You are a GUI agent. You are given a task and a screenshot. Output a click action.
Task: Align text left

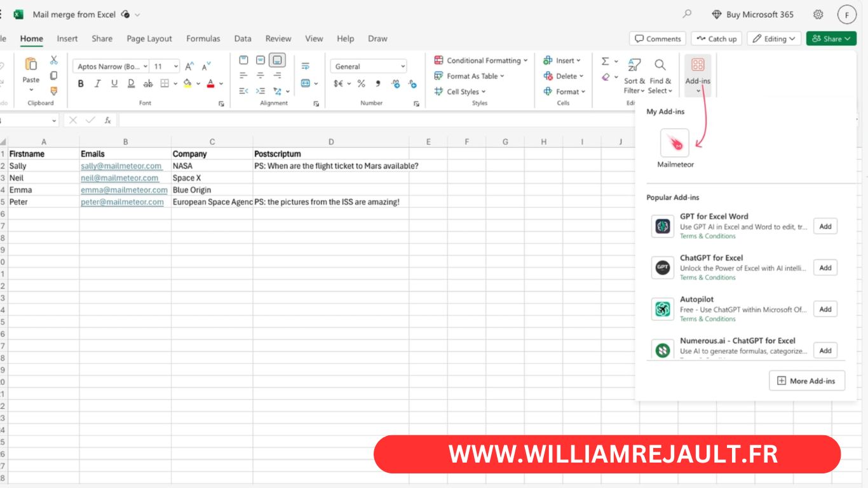[x=243, y=76]
